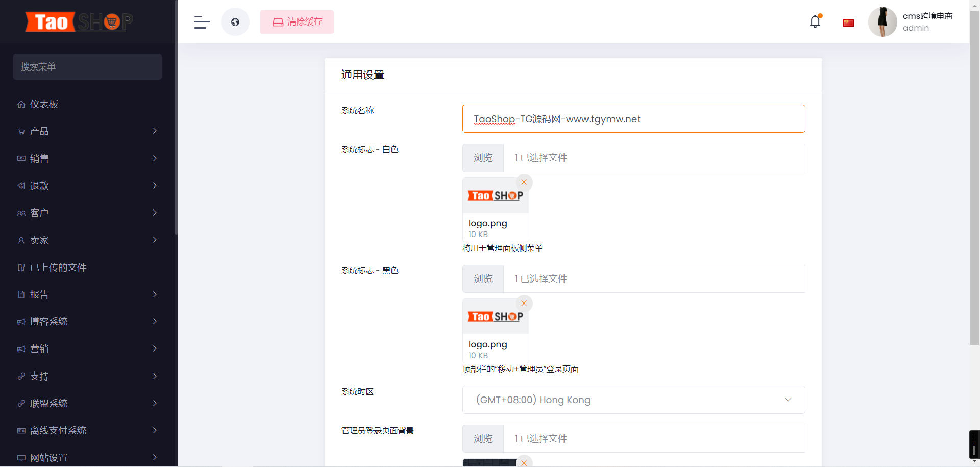Open the 系统时区 Hong Kong timezone dropdown
980x467 pixels.
point(633,400)
